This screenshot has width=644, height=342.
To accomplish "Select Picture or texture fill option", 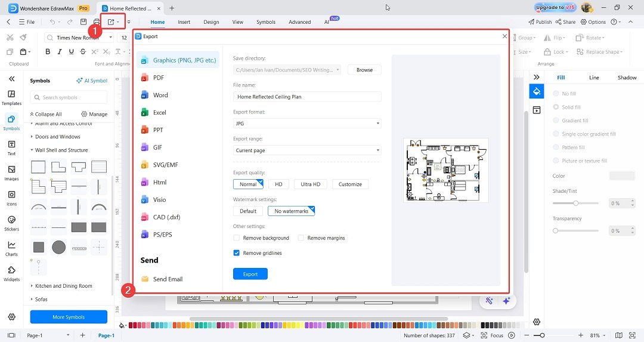I will coord(556,161).
